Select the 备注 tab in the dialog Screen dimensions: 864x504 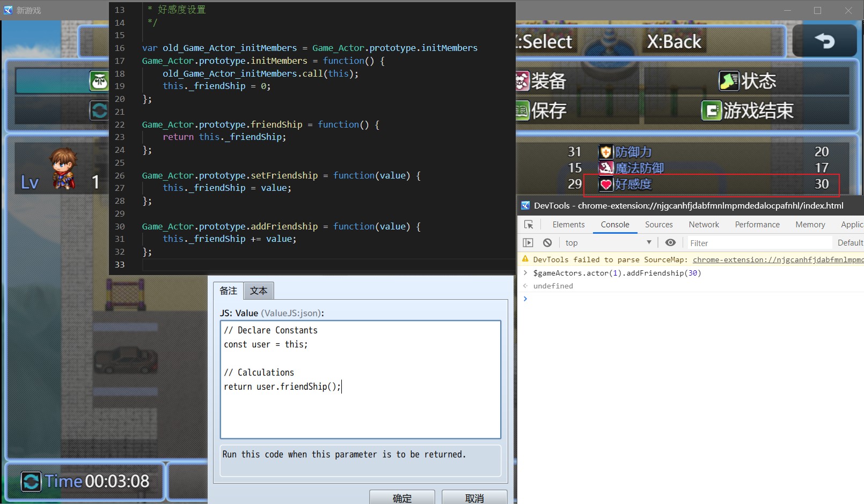pos(228,291)
